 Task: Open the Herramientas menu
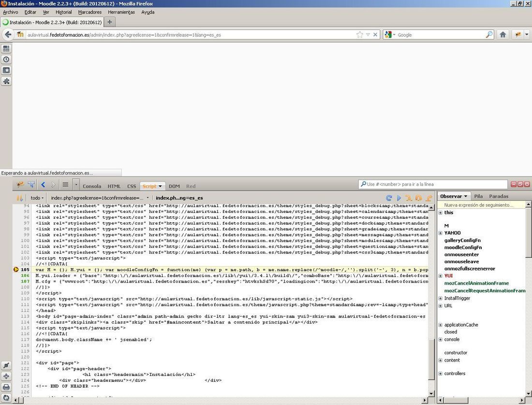click(x=121, y=12)
